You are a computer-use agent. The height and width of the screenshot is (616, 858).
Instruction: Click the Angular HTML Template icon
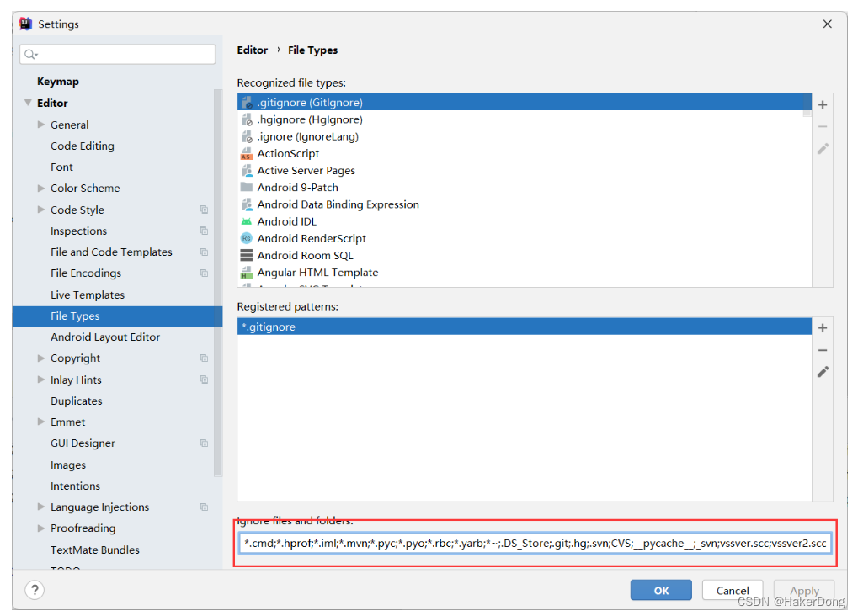pos(247,273)
